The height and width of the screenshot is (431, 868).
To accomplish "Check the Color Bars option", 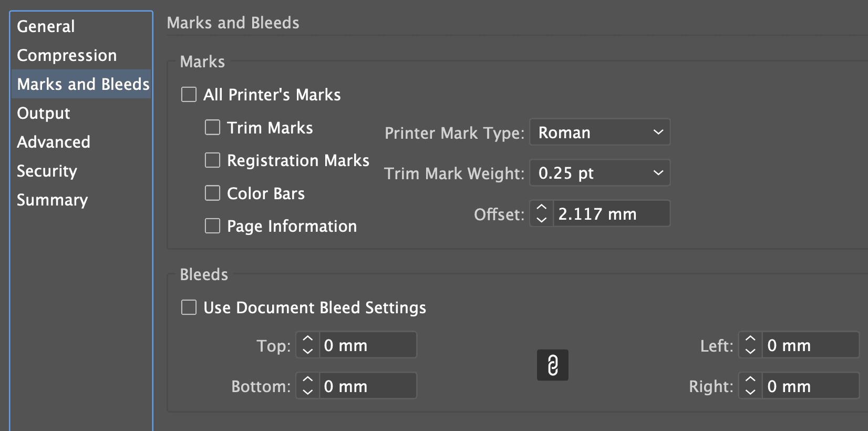I will coord(212,193).
